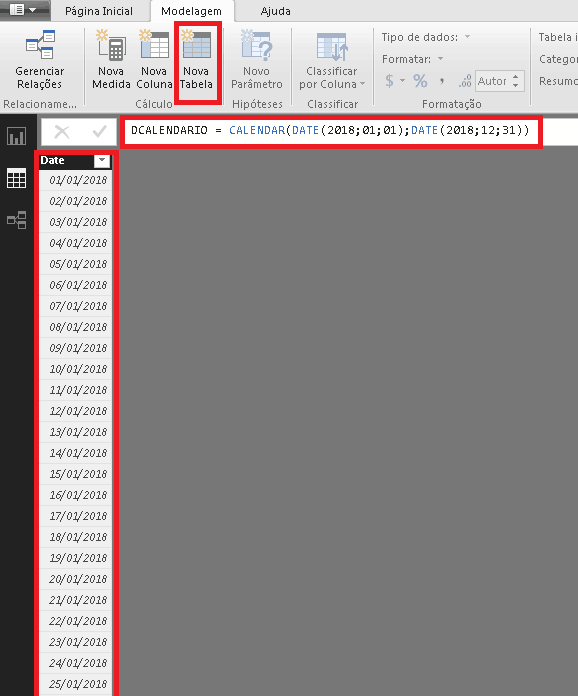
Task: Select cell 14/01/2018
Action: pyautogui.click(x=75, y=453)
